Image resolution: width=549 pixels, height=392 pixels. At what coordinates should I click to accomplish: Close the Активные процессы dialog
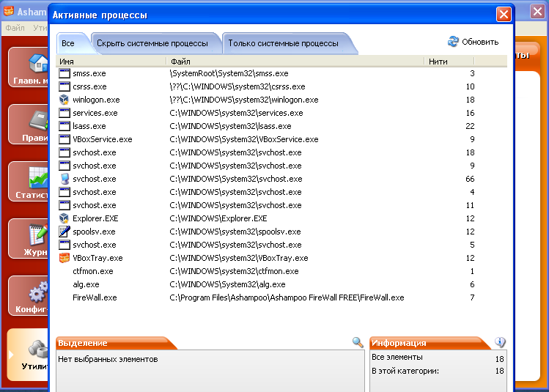pyautogui.click(x=504, y=14)
